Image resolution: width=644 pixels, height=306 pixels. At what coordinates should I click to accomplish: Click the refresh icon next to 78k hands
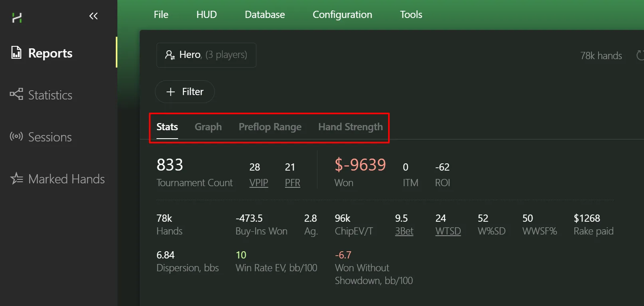(640, 56)
